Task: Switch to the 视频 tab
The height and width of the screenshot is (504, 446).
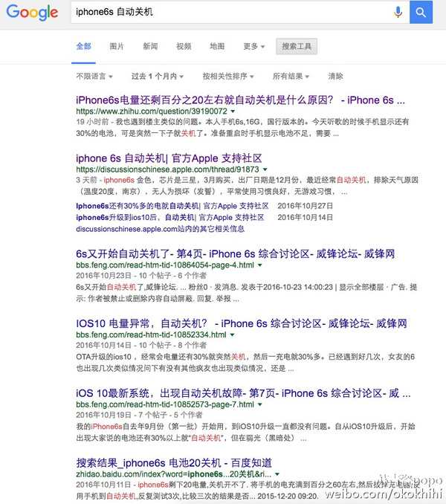Action: (x=184, y=46)
